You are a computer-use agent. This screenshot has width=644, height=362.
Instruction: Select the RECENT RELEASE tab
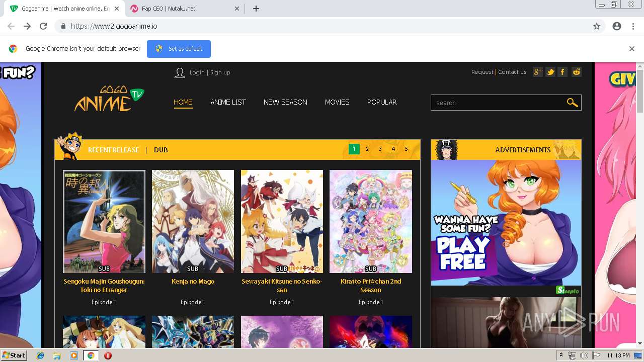coord(113,150)
